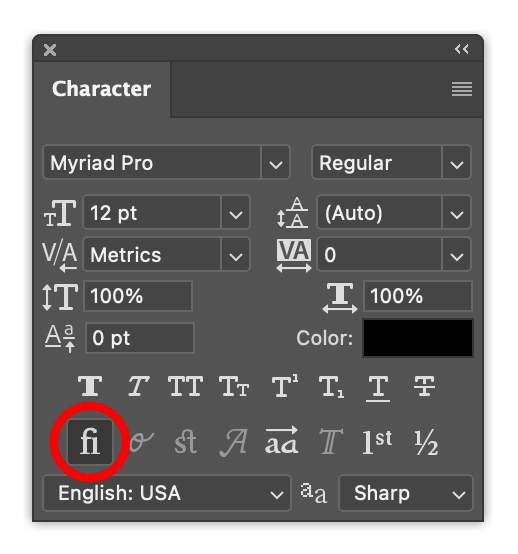Screen dimensions: 518x554
Task: Toggle Faux Italic style
Action: coord(138,386)
